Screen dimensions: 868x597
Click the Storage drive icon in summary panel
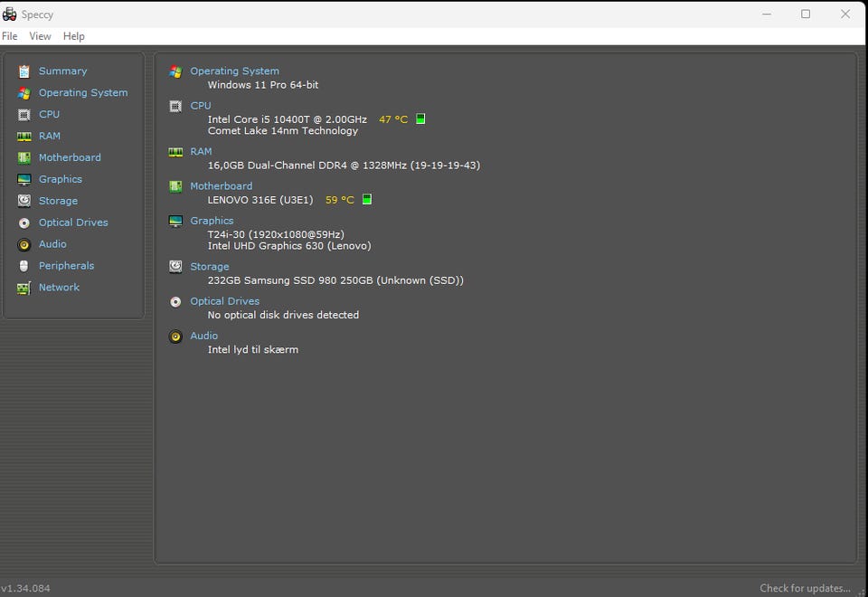tap(175, 267)
